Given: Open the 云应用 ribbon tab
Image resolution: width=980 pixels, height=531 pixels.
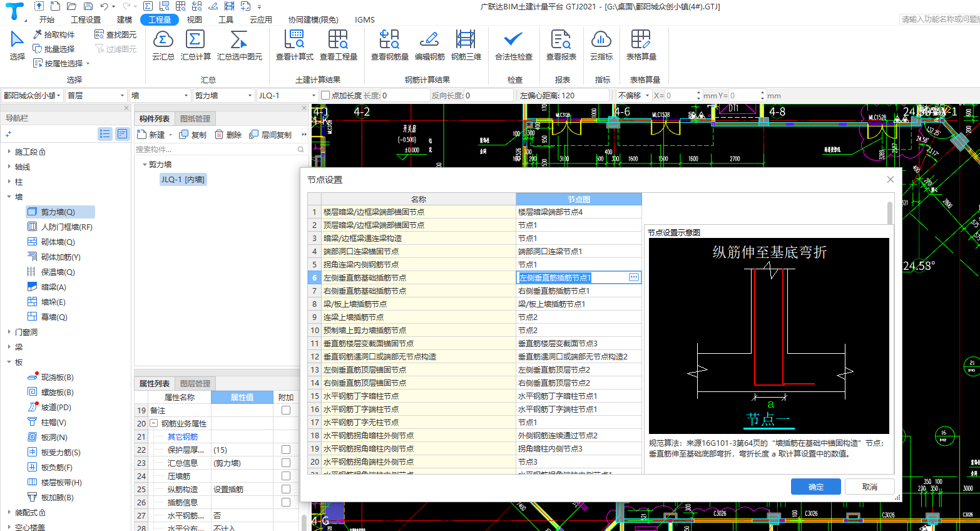Looking at the screenshot, I should pos(261,19).
